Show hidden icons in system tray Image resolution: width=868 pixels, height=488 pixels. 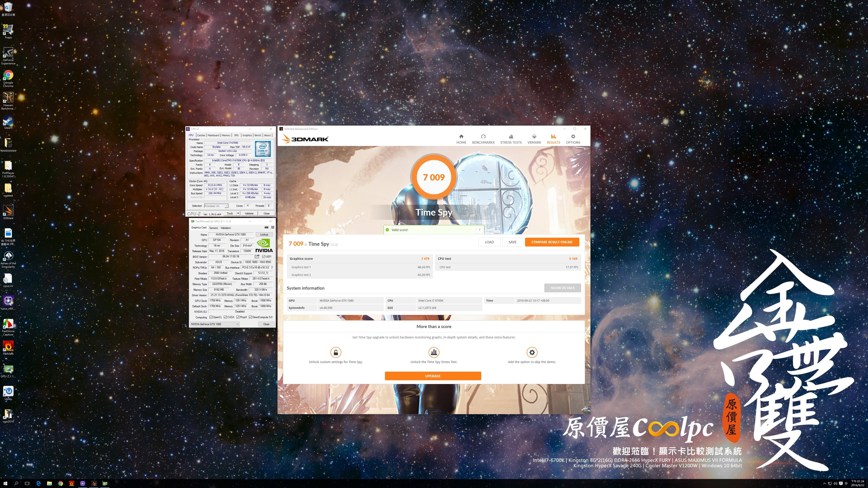(825, 484)
